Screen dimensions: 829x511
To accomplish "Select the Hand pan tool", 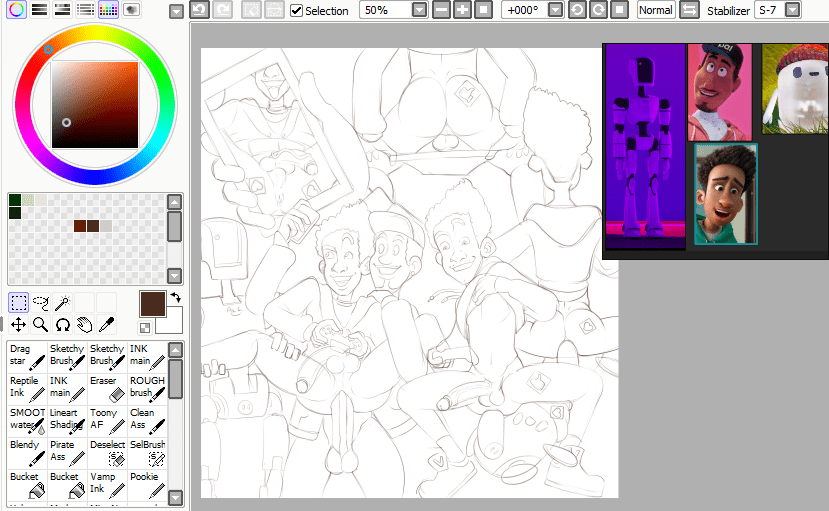I will pos(85,325).
